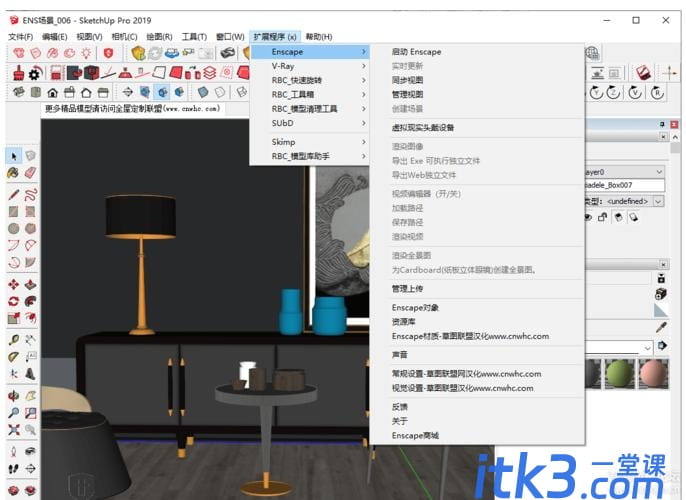Toggle receive shadows icon in Entity Info

[x=633, y=217]
